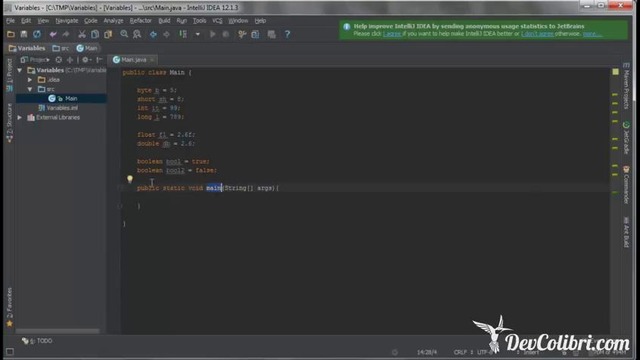Click the green Run play icon

pos(212,34)
